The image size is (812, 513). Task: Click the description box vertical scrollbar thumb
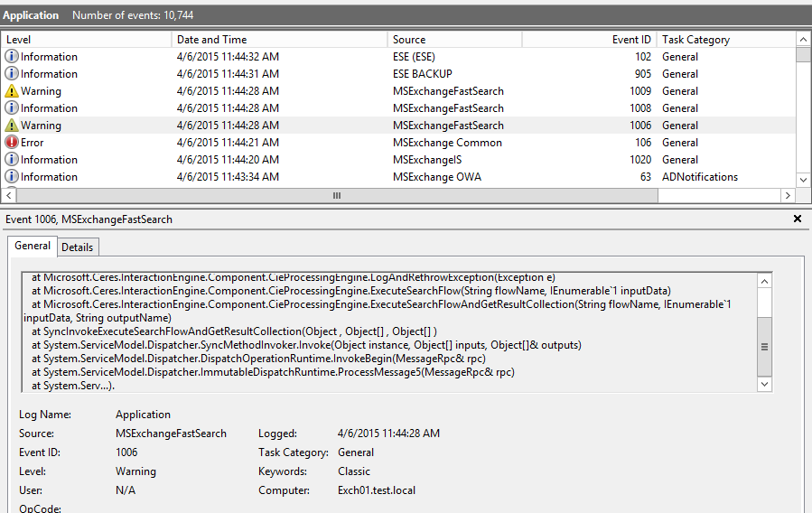[x=764, y=347]
